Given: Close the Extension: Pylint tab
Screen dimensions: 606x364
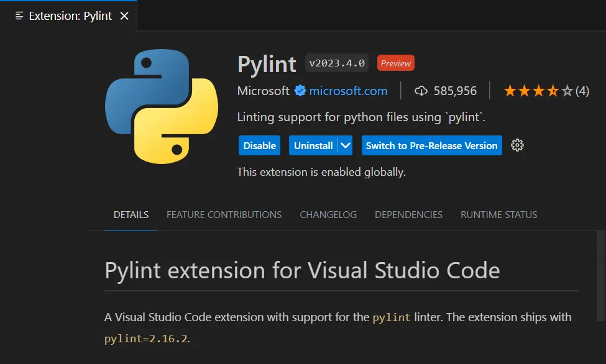Looking at the screenshot, I should click(124, 16).
